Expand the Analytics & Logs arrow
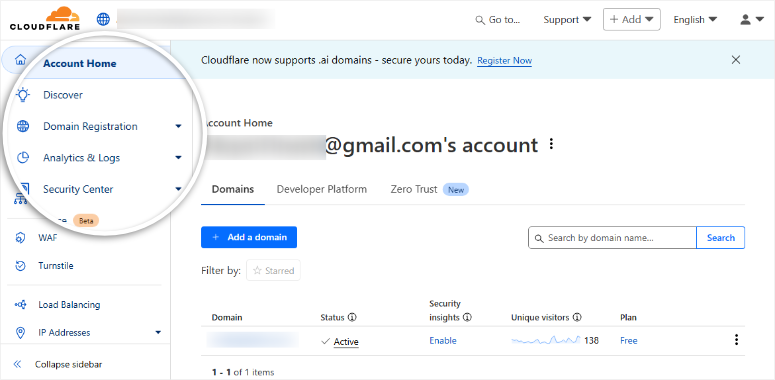The width and height of the screenshot is (775, 380). [178, 158]
